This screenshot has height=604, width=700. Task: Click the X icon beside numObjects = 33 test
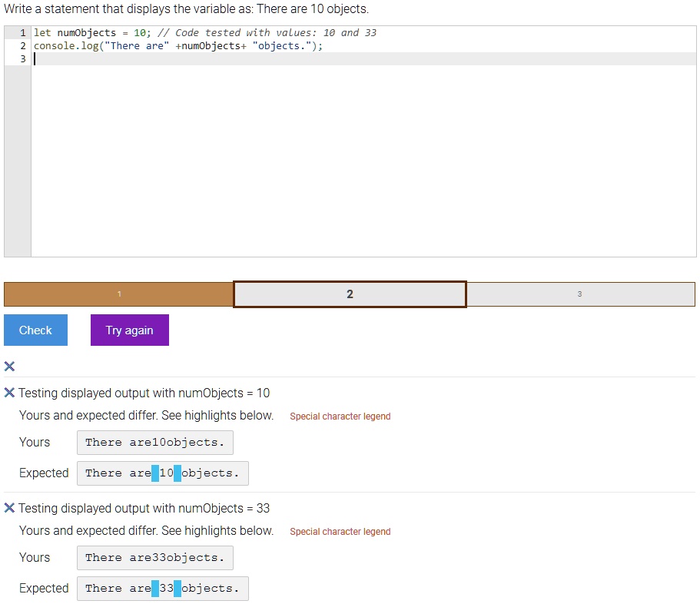point(9,508)
